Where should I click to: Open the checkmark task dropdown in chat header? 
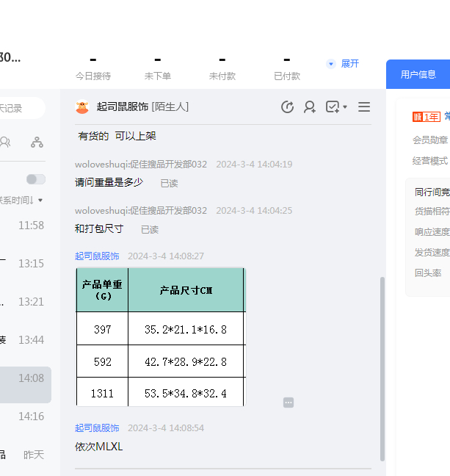tap(336, 107)
